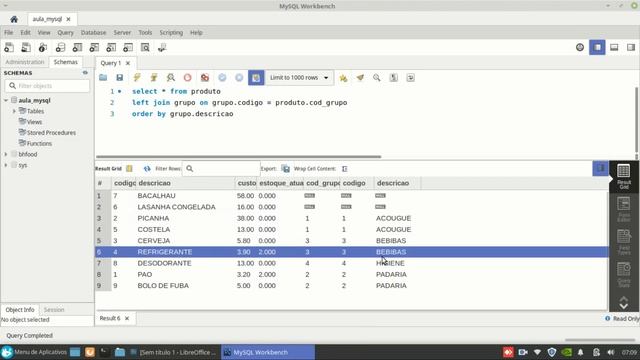Collapse the aula_mysql schema node
The width and height of the screenshot is (640, 360).
6,100
